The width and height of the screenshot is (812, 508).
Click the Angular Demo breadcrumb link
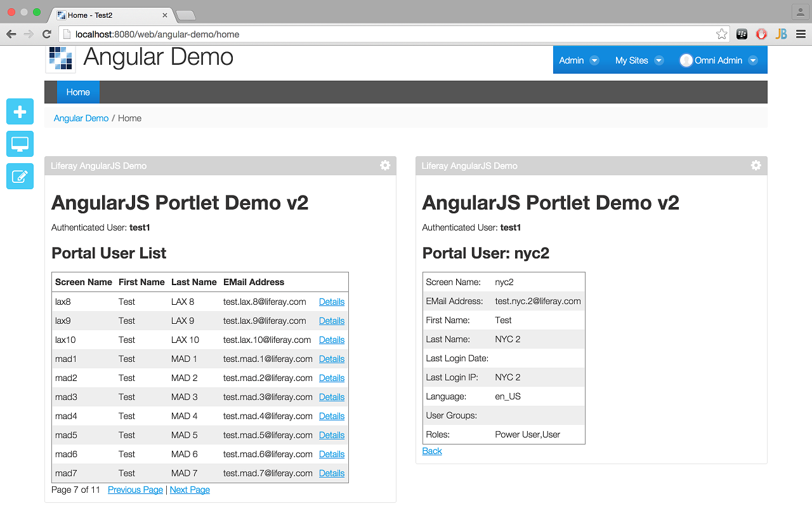[81, 118]
